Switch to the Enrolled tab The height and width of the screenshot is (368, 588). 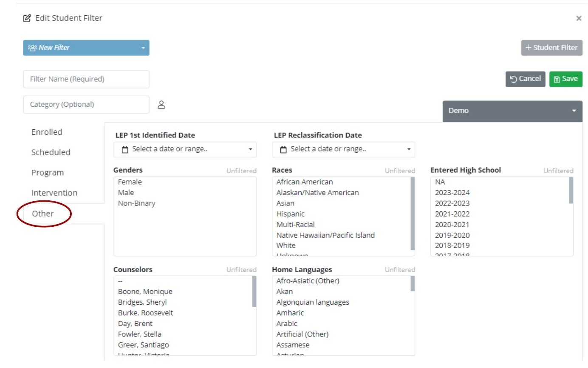click(47, 132)
